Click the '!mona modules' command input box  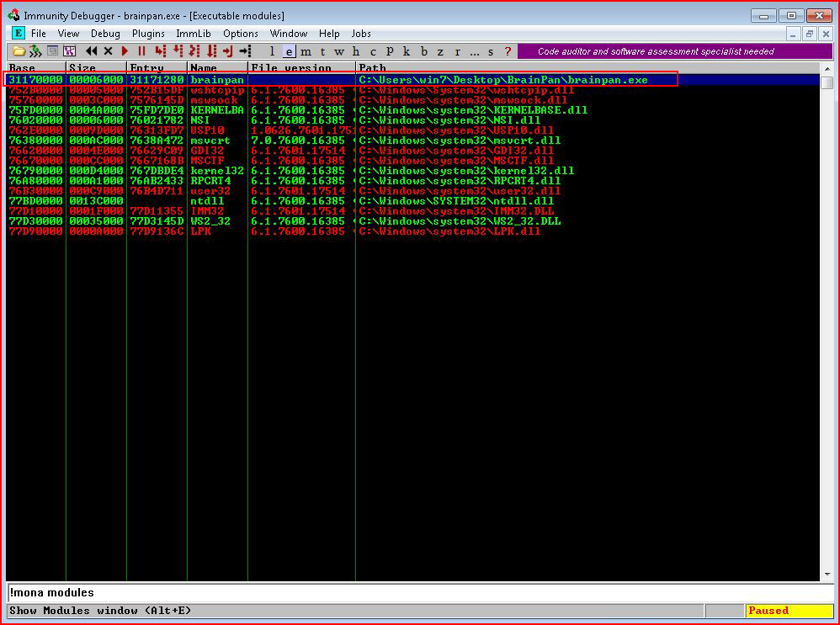tap(420, 593)
